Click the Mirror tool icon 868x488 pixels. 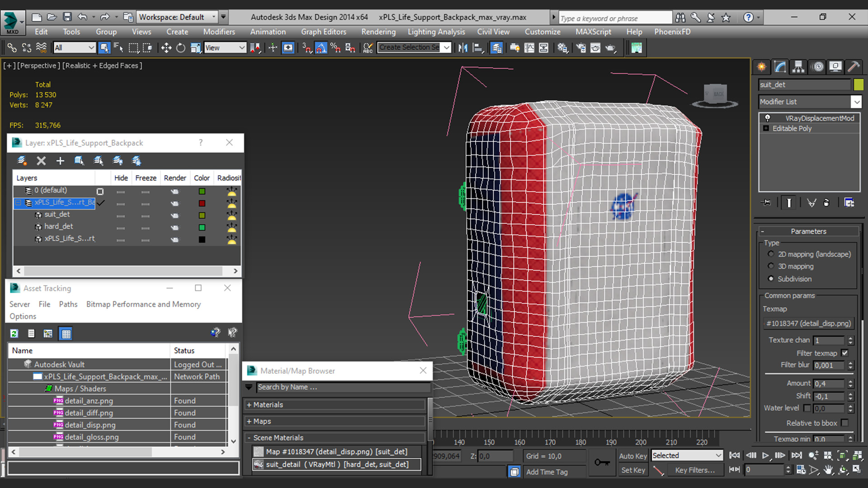[462, 47]
